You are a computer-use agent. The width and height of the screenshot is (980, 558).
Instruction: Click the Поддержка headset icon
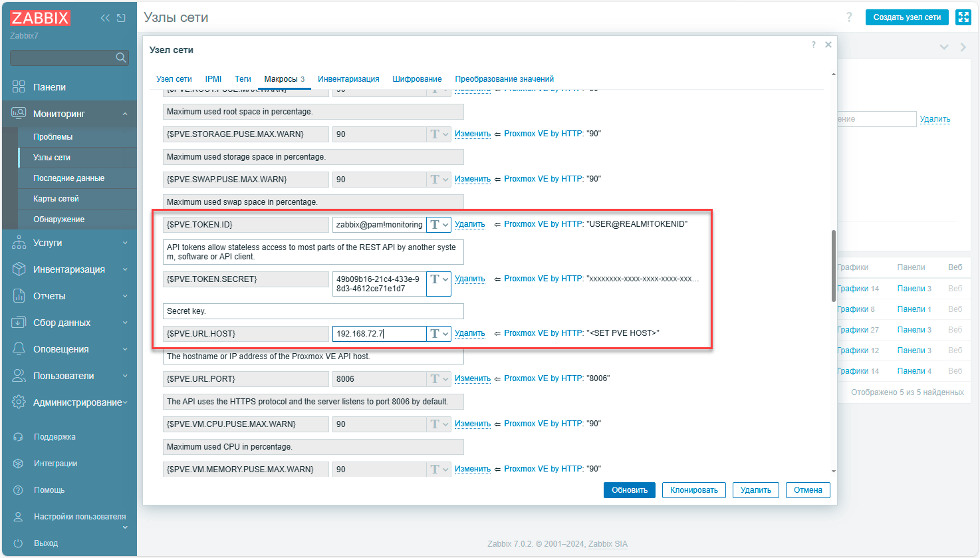coord(19,437)
